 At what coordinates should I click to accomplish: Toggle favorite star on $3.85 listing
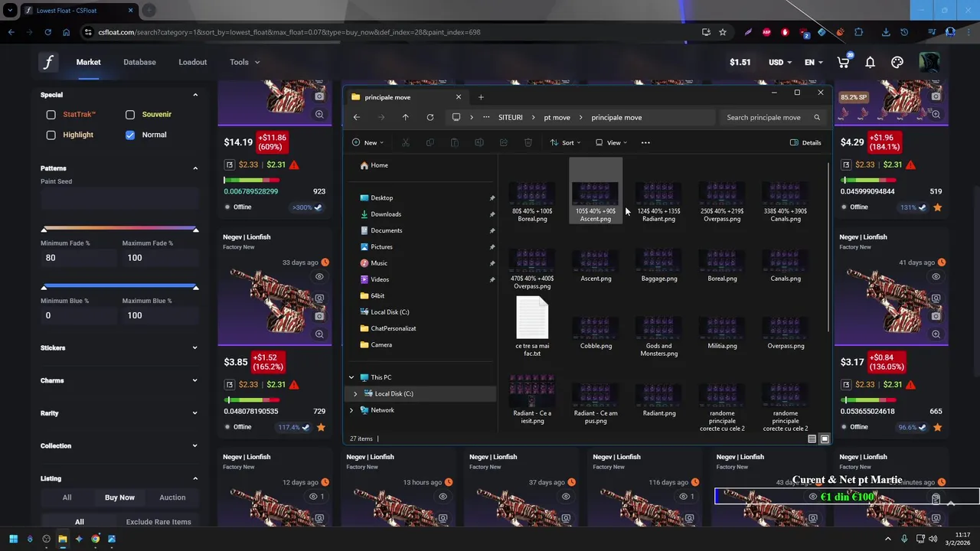click(321, 427)
